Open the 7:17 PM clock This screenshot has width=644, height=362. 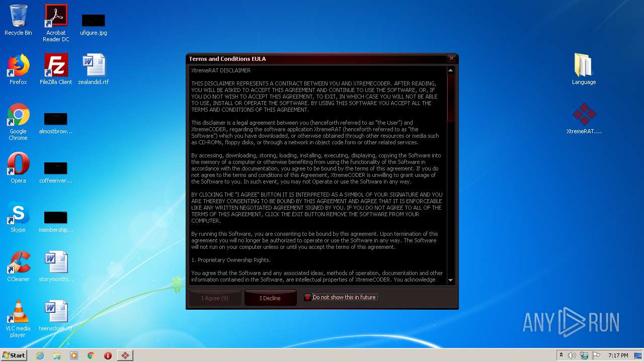click(x=618, y=355)
